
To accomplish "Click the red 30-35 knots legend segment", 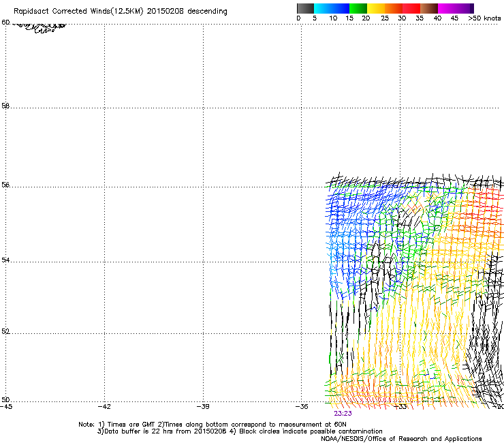I will [x=411, y=8].
